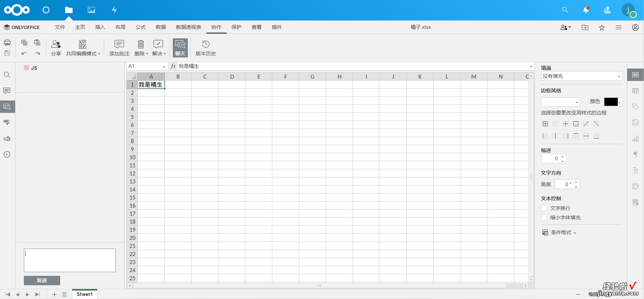644x299 pixels.
Task: Select the Sheet1 tab
Action: pyautogui.click(x=84, y=294)
